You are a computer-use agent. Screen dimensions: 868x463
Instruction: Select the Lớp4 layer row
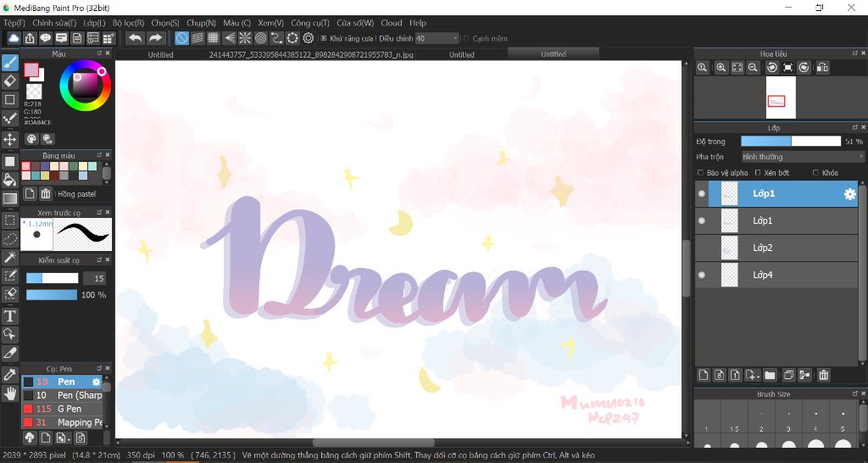pyautogui.click(x=776, y=275)
